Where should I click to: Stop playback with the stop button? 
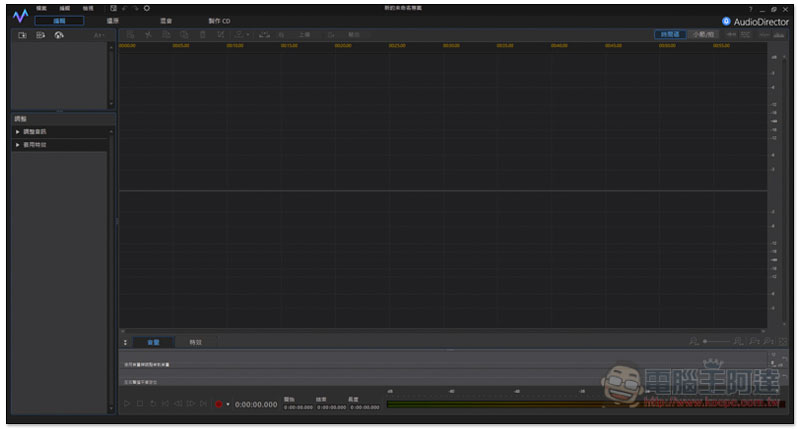140,403
